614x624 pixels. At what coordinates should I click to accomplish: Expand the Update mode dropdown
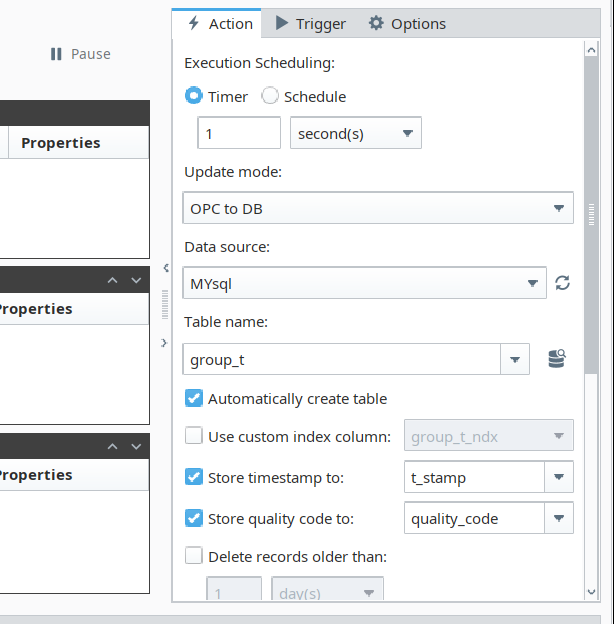(379, 209)
